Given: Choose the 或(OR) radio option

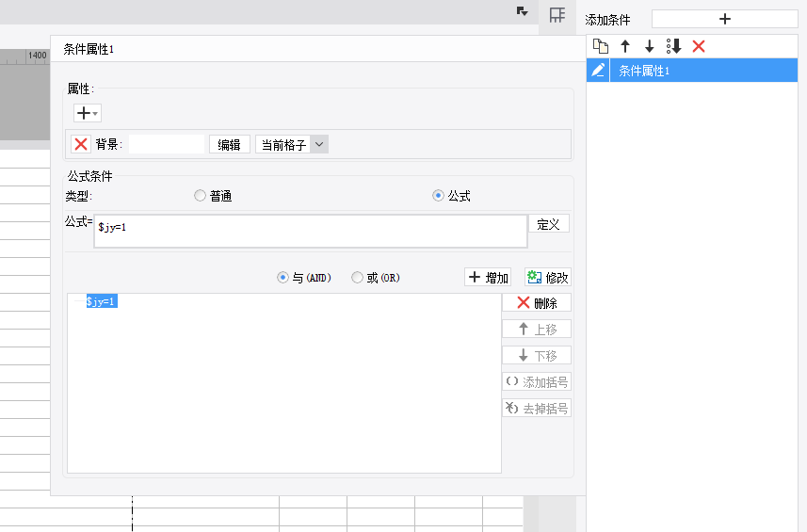Looking at the screenshot, I should (357, 278).
